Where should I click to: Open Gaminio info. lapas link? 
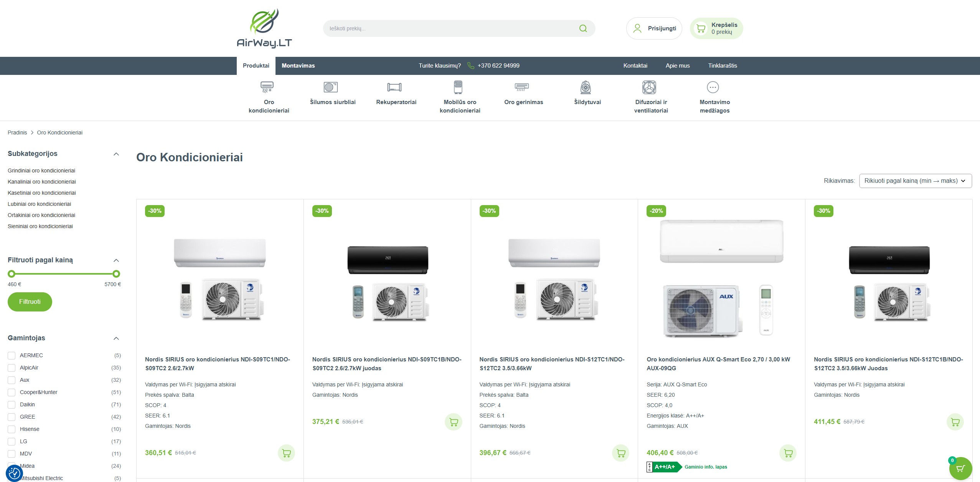(x=706, y=467)
